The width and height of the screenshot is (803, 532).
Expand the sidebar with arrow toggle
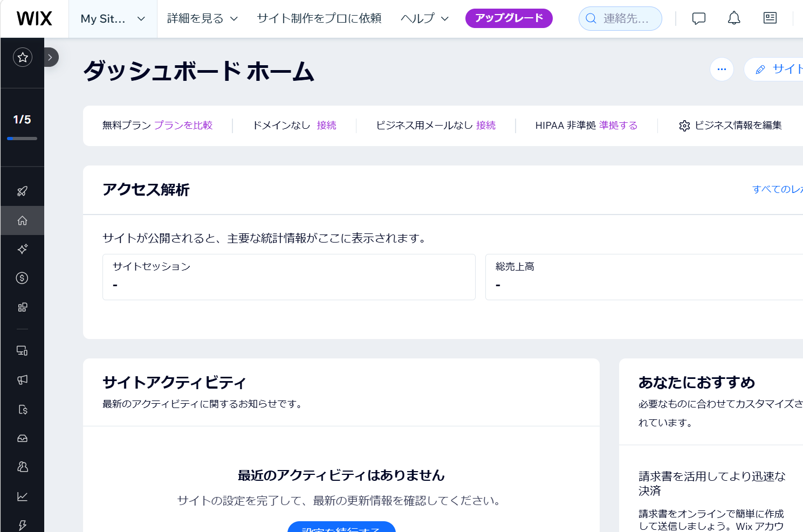tap(50, 57)
